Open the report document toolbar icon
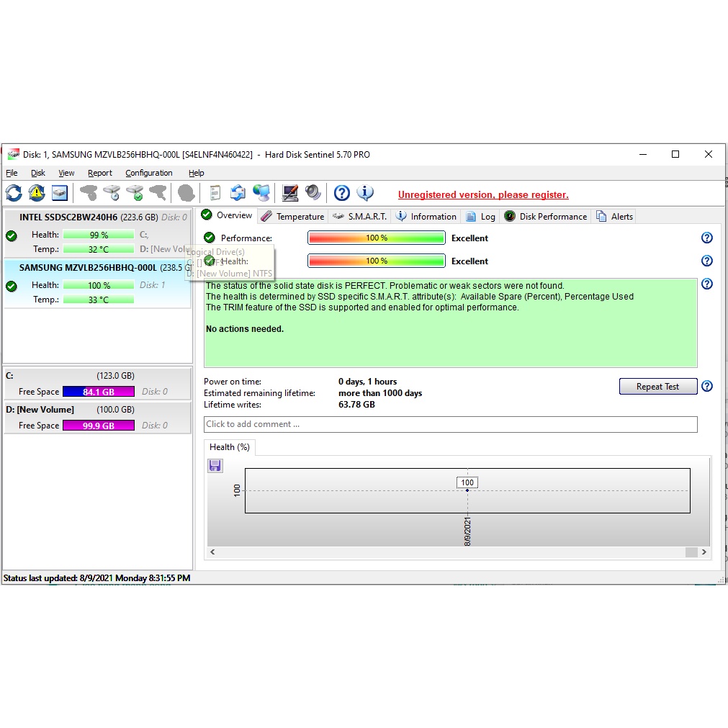Viewport: 728px width, 728px height. (x=215, y=193)
